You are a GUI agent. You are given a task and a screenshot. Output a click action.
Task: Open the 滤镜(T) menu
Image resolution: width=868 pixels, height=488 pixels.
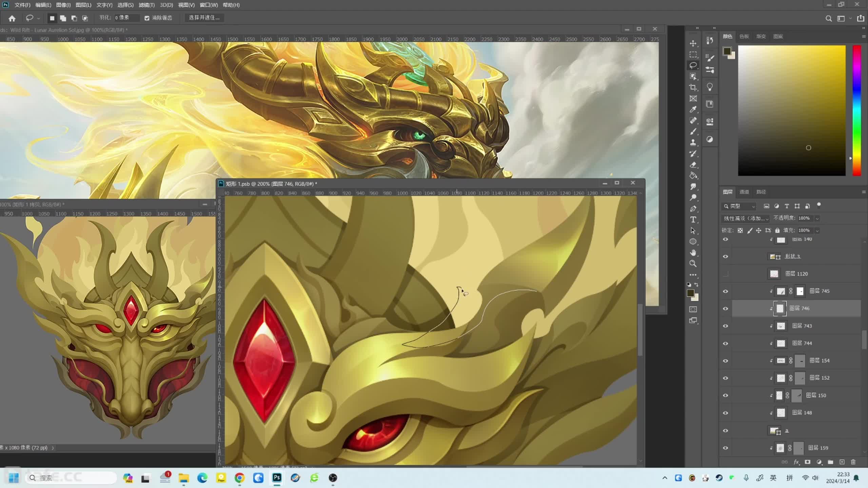pyautogui.click(x=146, y=5)
